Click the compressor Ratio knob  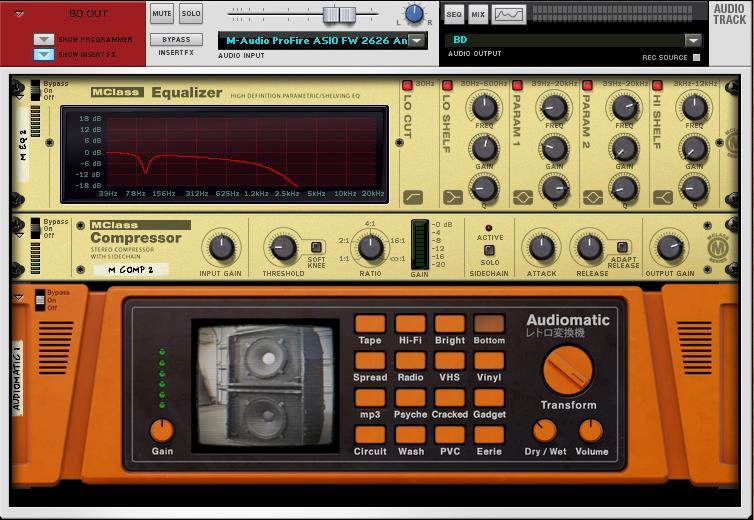coord(370,248)
